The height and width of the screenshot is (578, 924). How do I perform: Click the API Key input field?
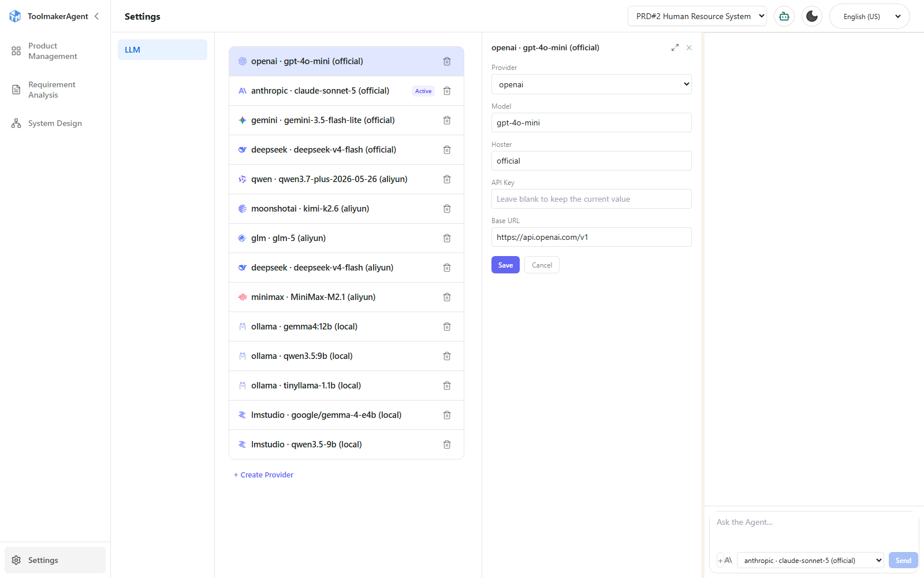click(591, 199)
